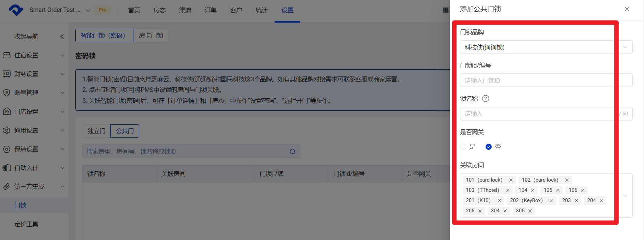Image resolution: width=644 pixels, height=240 pixels.
Task: Click the 门锁id/编号 input field
Action: pyautogui.click(x=546, y=80)
